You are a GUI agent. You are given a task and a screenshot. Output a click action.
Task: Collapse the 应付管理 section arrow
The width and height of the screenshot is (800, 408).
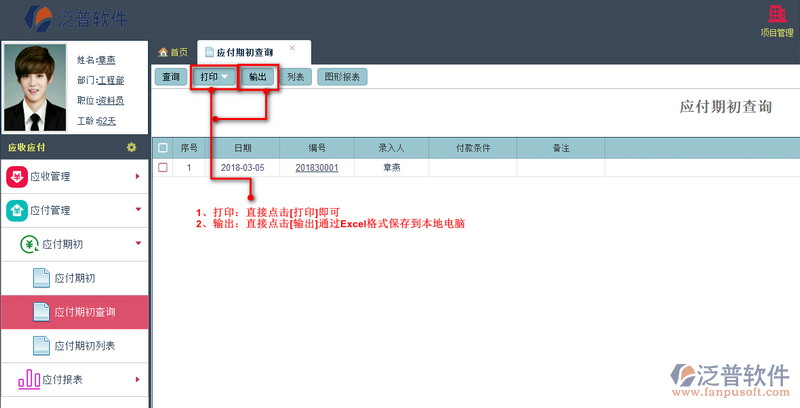[137, 210]
